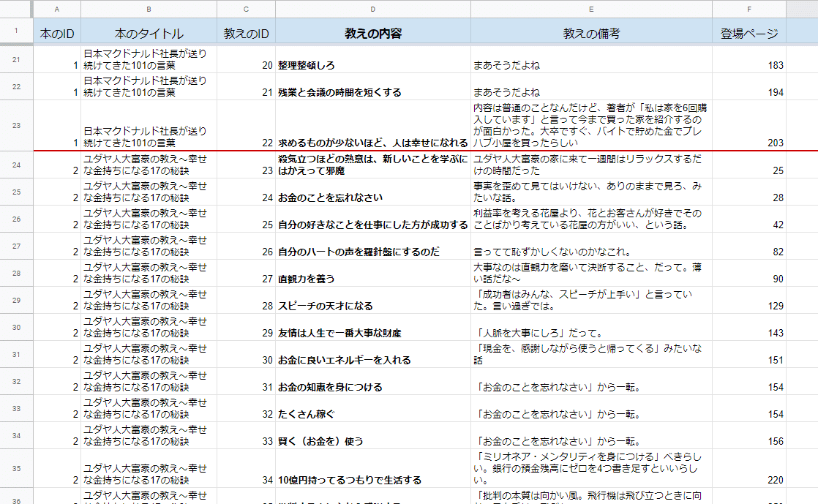818x504 pixels.
Task: Select row number 21 header
Action: pos(16,59)
